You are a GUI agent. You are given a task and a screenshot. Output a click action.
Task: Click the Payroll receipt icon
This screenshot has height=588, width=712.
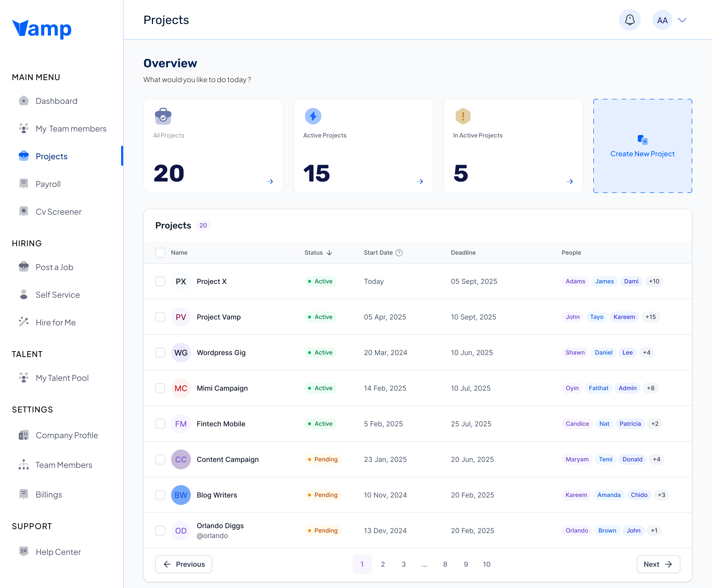[24, 183]
